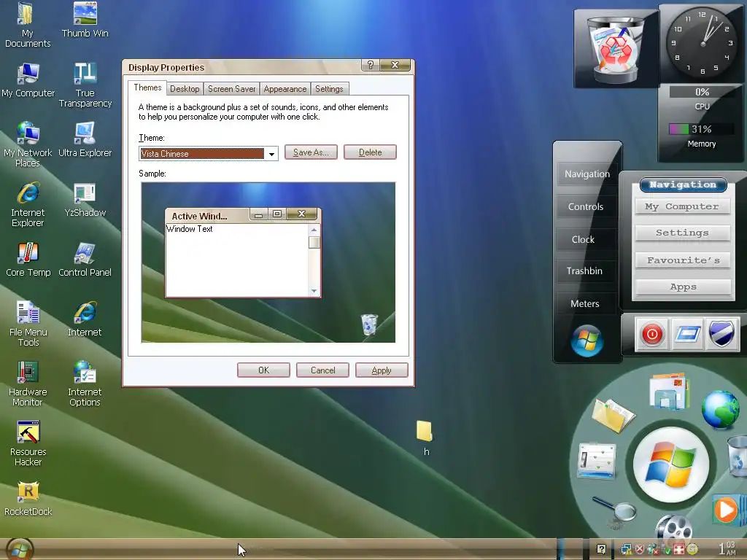
Task: Click the red shield security tray icon
Action: point(640,550)
